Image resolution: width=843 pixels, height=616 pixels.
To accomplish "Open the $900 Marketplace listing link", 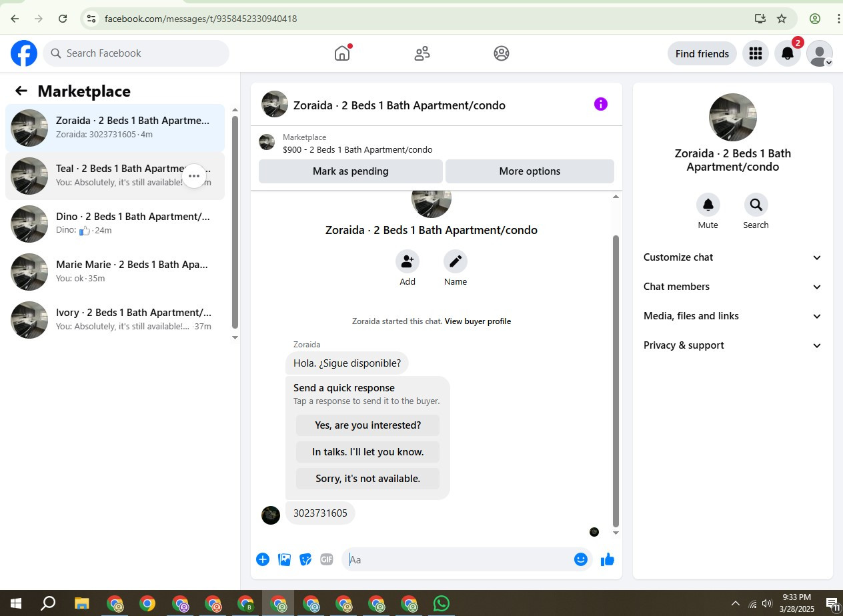I will click(x=357, y=150).
